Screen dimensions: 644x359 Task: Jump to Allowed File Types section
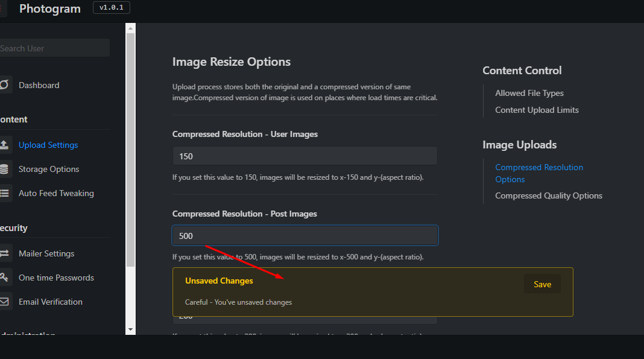click(x=529, y=94)
